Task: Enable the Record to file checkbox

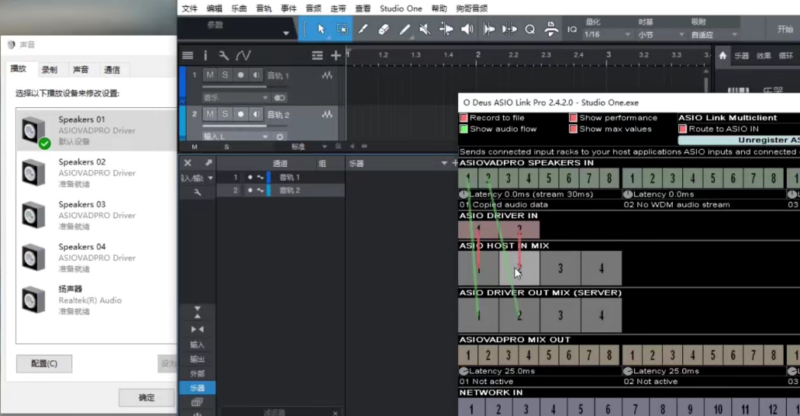Action: 464,118
